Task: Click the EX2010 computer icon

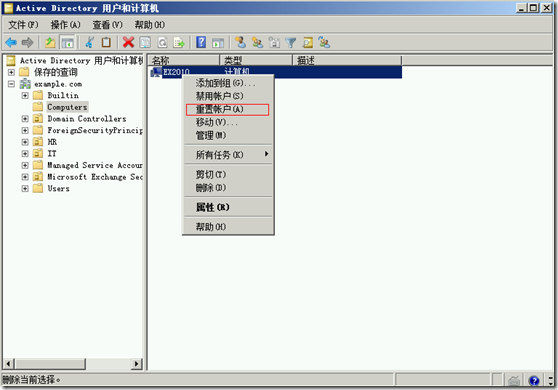Action: (156, 72)
